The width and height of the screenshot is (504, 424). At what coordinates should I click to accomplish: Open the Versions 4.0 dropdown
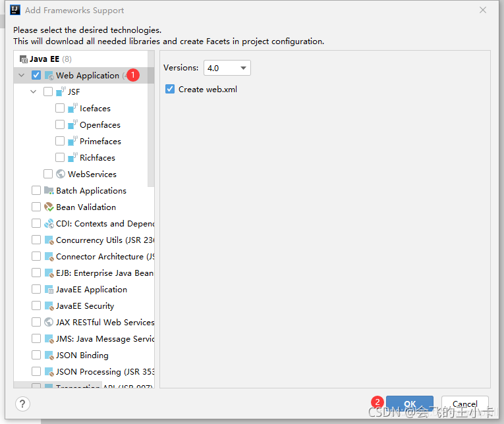(227, 68)
